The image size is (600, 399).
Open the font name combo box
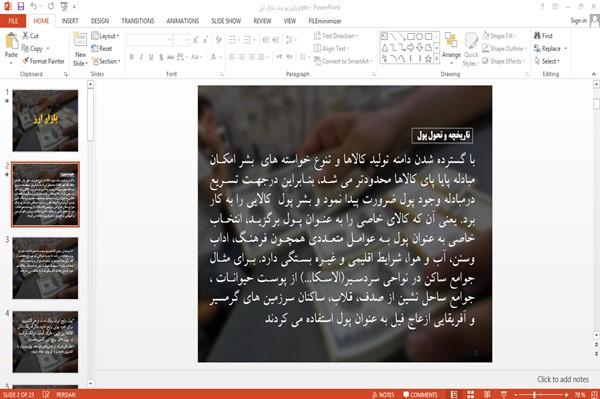pos(150,40)
